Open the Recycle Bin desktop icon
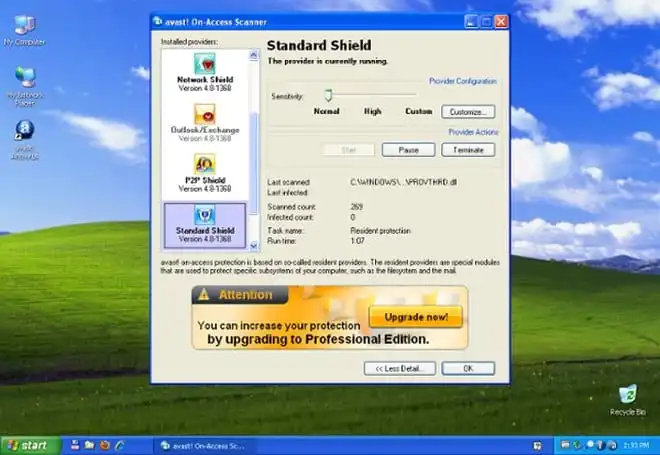Screen dimensions: 660x455 click(628, 394)
